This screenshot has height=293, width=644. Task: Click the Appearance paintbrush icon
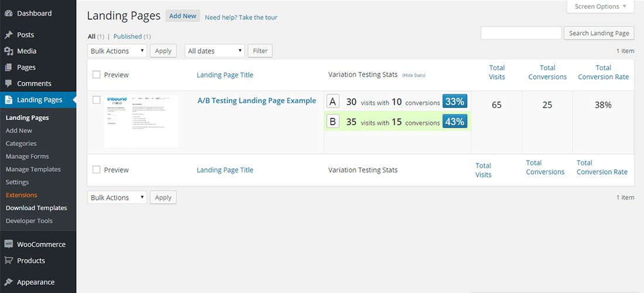[x=9, y=282]
